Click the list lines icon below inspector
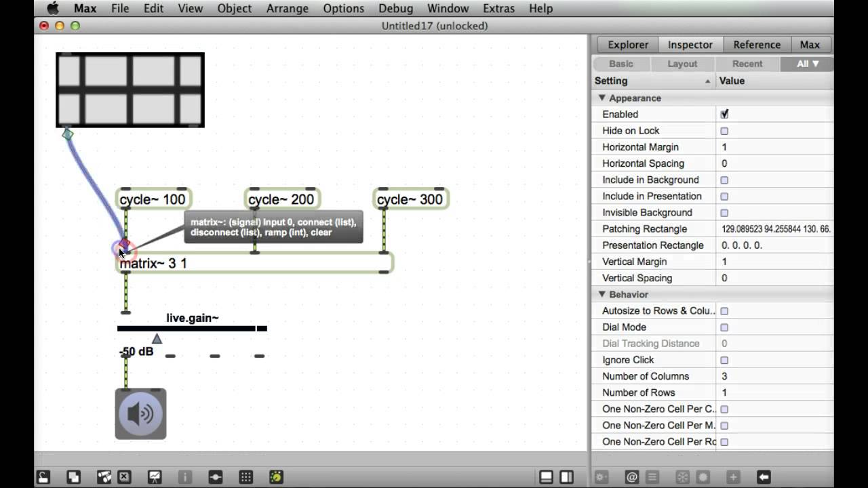 652,477
